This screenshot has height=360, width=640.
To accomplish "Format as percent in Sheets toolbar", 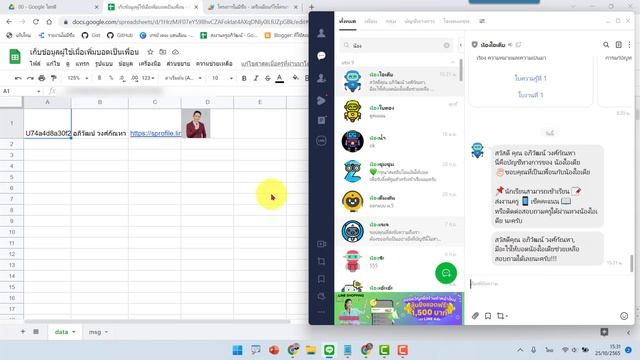I will point(111,78).
